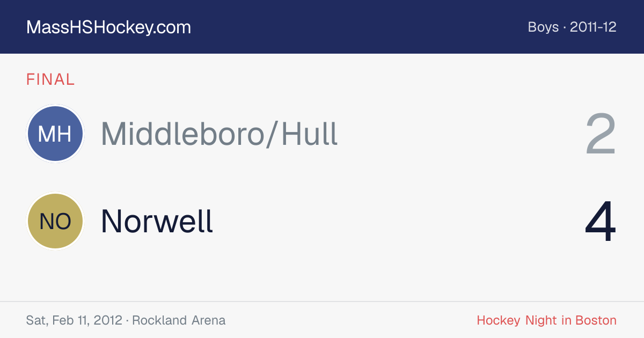Select the Sat, Feb 11, 2012 date

[x=74, y=320]
